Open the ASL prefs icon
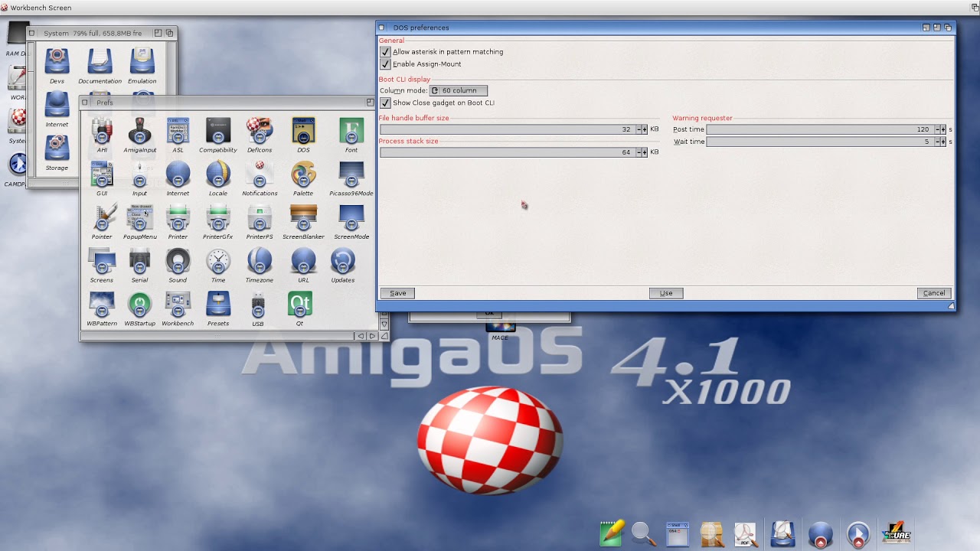980x551 pixels. (178, 132)
